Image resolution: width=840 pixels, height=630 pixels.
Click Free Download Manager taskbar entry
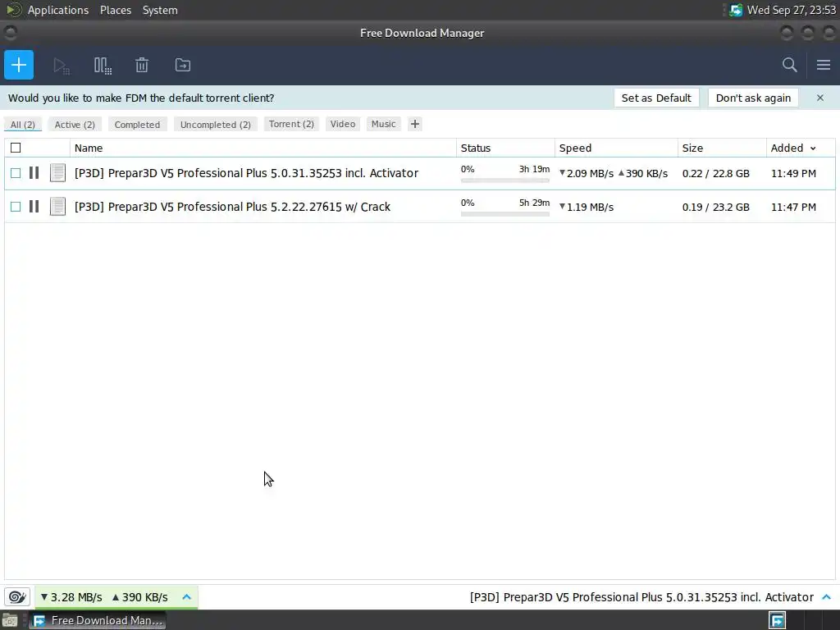tap(98, 621)
